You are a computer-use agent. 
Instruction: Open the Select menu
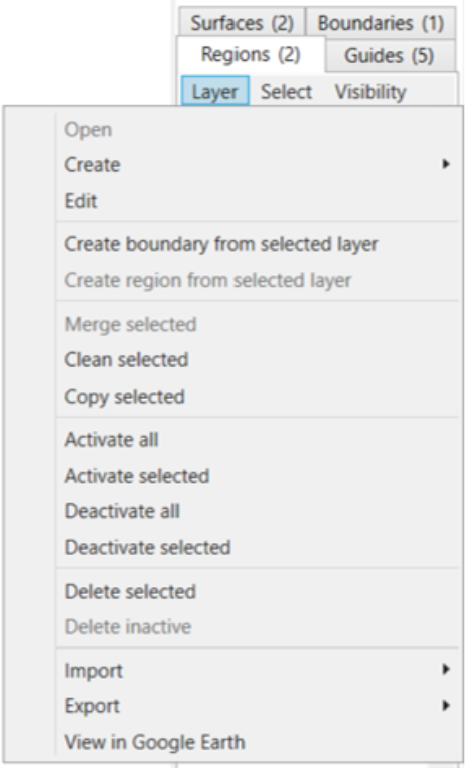286,92
